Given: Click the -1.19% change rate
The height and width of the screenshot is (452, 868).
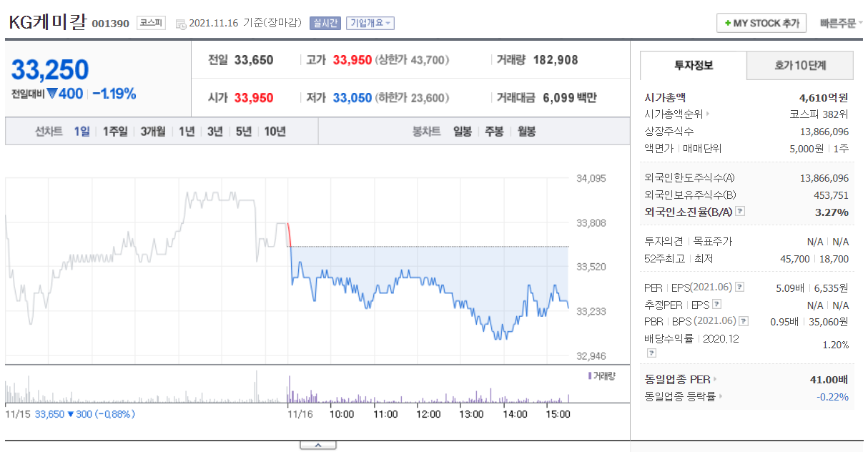Looking at the screenshot, I should click(114, 93).
